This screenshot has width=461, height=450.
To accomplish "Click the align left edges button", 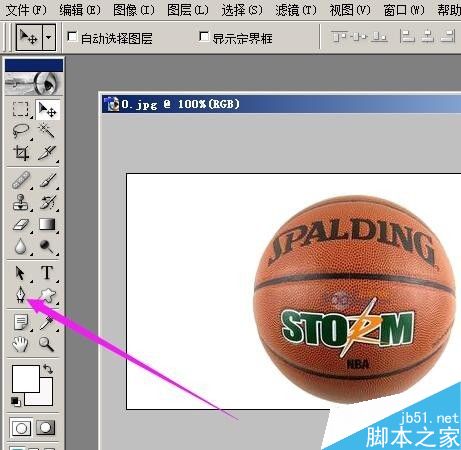I will point(407,37).
